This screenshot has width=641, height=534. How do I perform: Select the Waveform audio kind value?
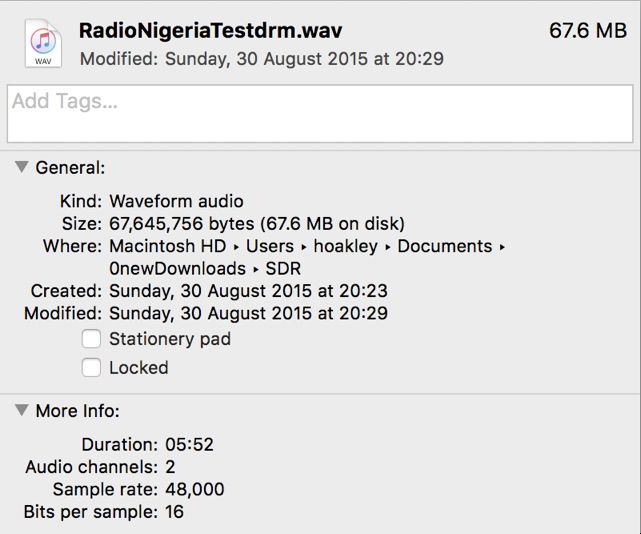pos(176,202)
